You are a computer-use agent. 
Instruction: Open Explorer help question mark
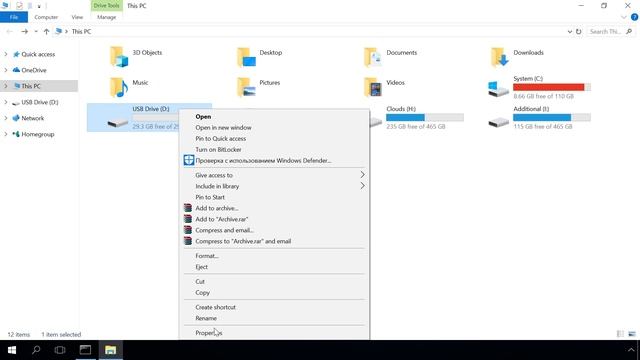click(x=634, y=17)
